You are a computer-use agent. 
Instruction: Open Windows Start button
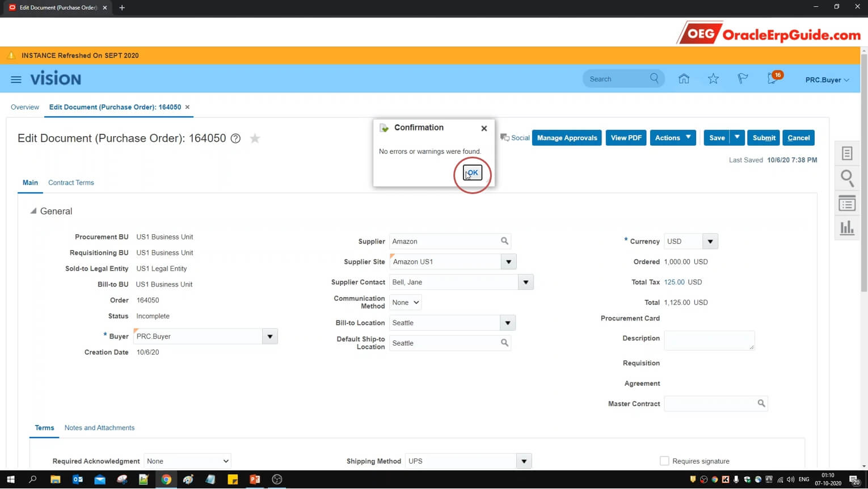(x=10, y=479)
